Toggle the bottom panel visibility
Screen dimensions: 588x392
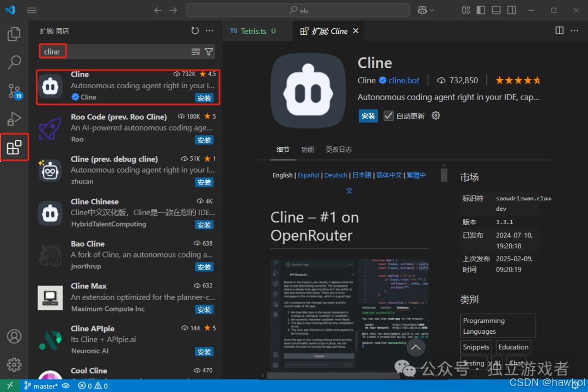496,10
